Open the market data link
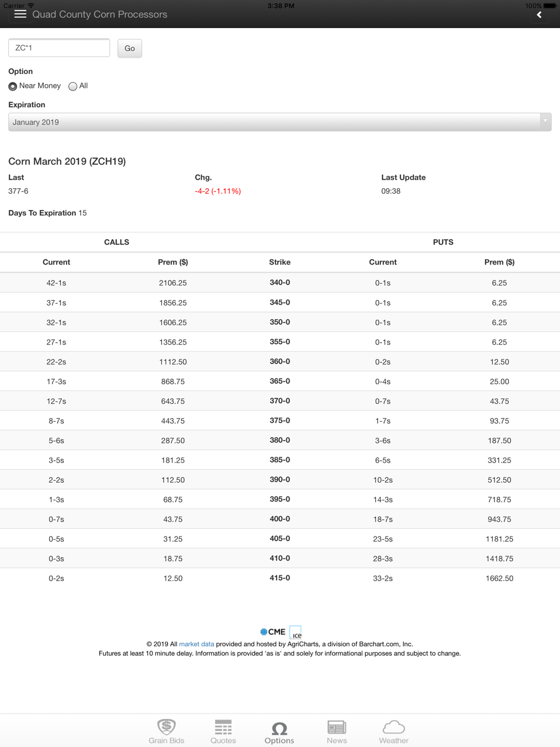Screen dimensions: 560x747 tap(197, 644)
